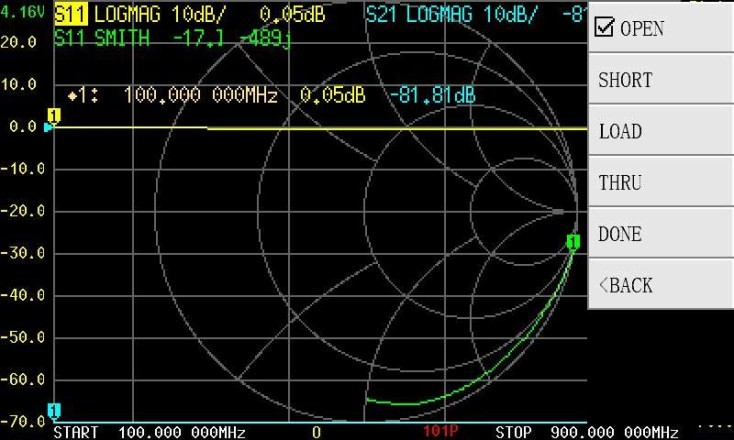Screen dimensions: 734x440
Task: Go back with the <BACK menu item
Action: coord(661,285)
